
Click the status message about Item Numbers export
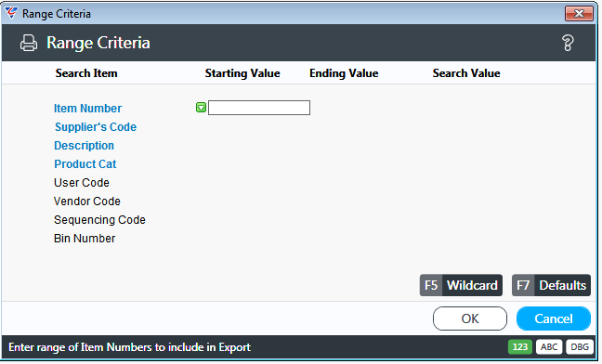[x=130, y=347]
